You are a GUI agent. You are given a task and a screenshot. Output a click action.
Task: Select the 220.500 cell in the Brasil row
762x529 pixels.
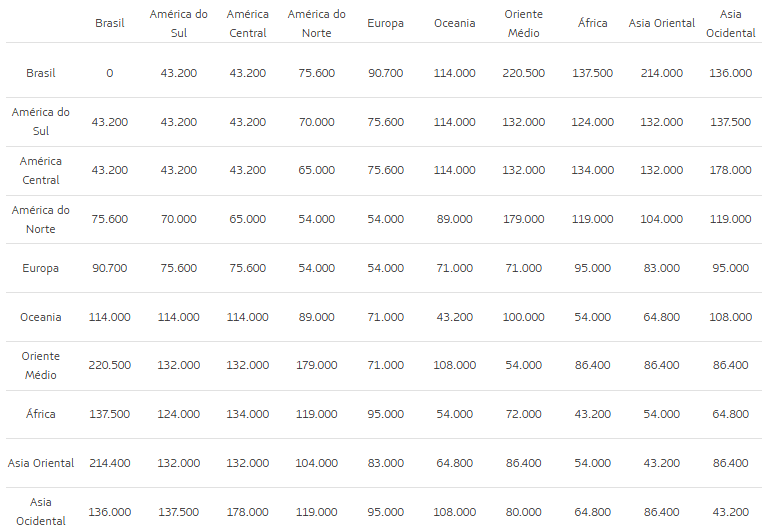523,73
